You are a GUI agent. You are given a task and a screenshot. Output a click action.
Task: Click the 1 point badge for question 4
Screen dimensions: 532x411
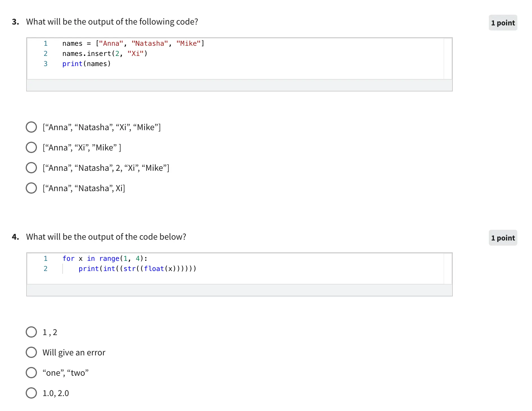[x=503, y=238]
